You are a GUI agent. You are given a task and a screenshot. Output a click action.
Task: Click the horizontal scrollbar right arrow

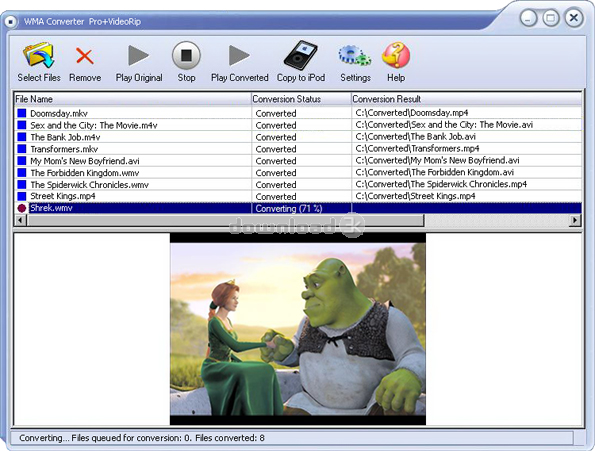click(x=576, y=220)
